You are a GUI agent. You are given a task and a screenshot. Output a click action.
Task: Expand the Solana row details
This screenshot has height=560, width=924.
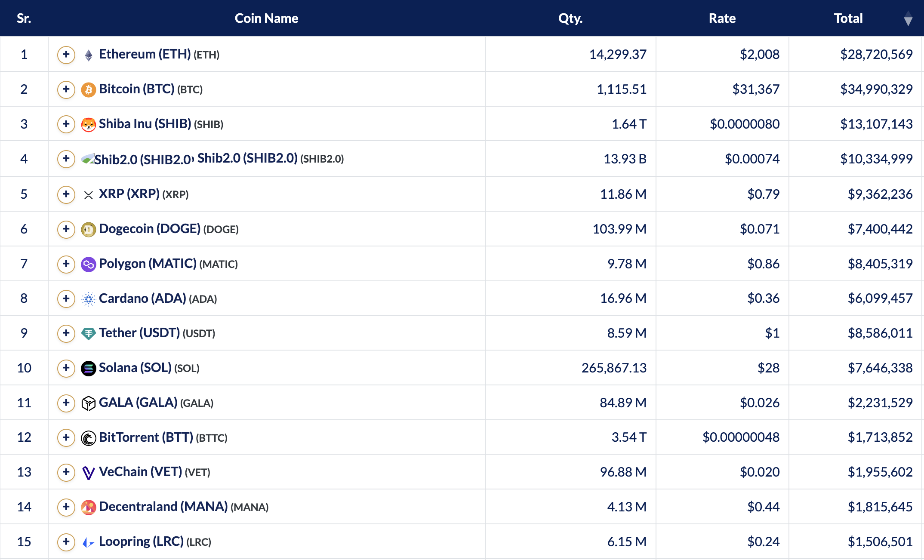66,368
